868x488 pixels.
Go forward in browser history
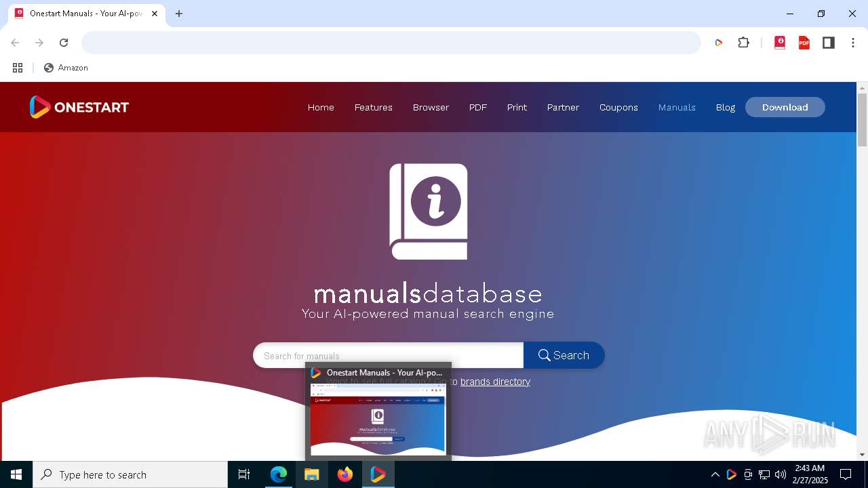pyautogui.click(x=39, y=43)
